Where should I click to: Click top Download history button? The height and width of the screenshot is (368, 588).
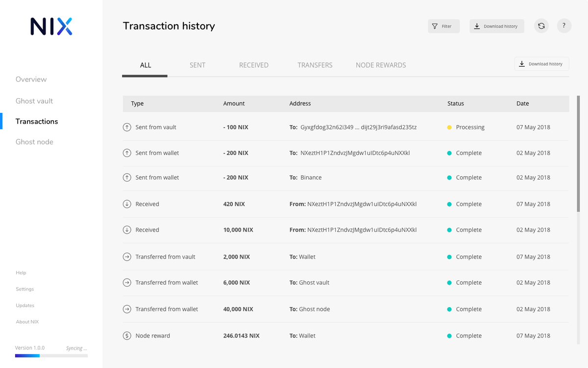point(497,26)
